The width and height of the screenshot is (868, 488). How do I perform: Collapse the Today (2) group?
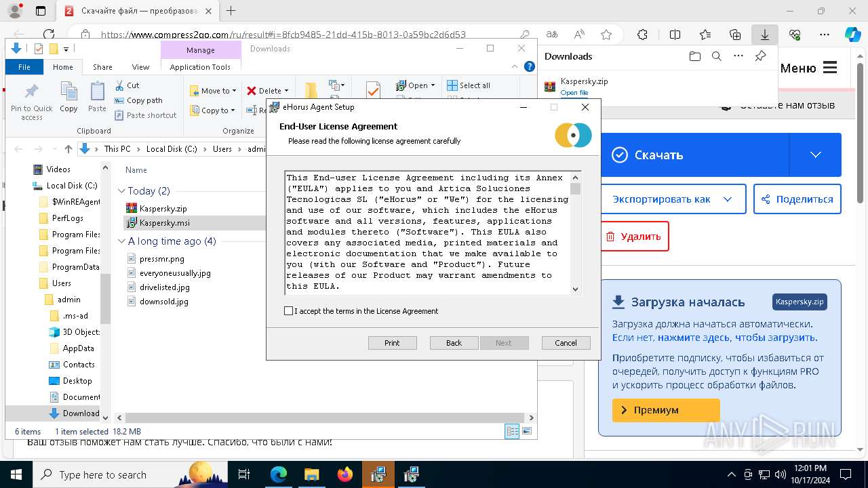click(x=122, y=191)
